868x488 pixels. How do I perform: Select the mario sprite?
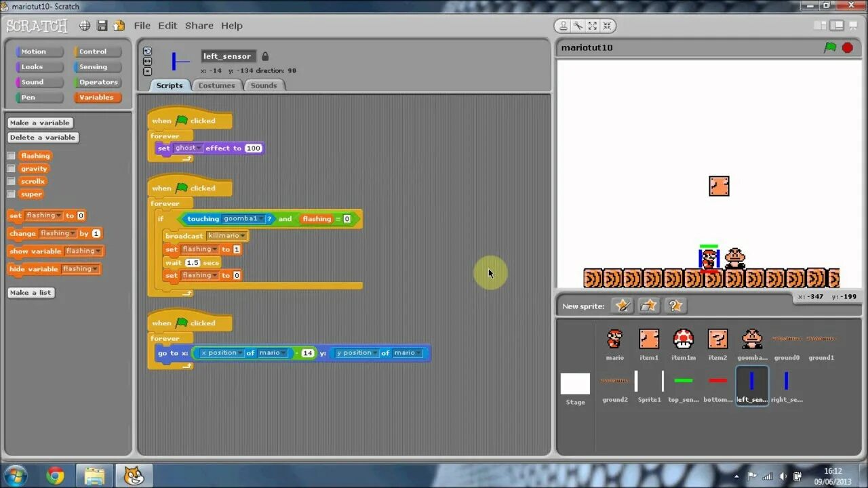[x=615, y=344]
